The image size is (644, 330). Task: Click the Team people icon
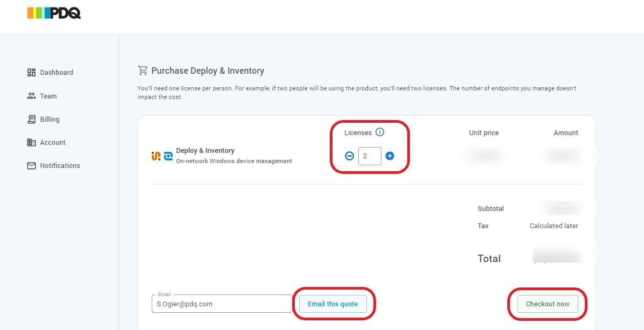31,96
